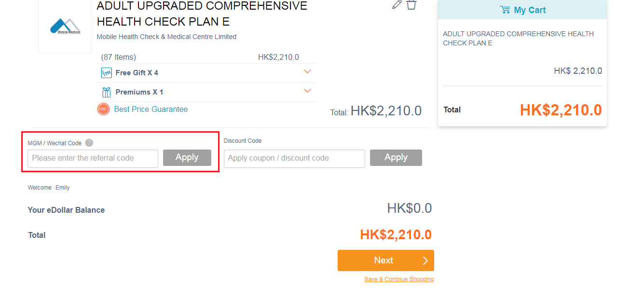Focus the referral code input field
This screenshot has width=644, height=301.
tap(93, 158)
